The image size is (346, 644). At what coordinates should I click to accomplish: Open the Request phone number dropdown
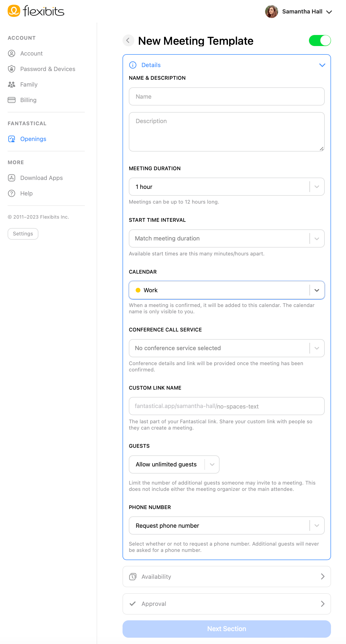227,526
